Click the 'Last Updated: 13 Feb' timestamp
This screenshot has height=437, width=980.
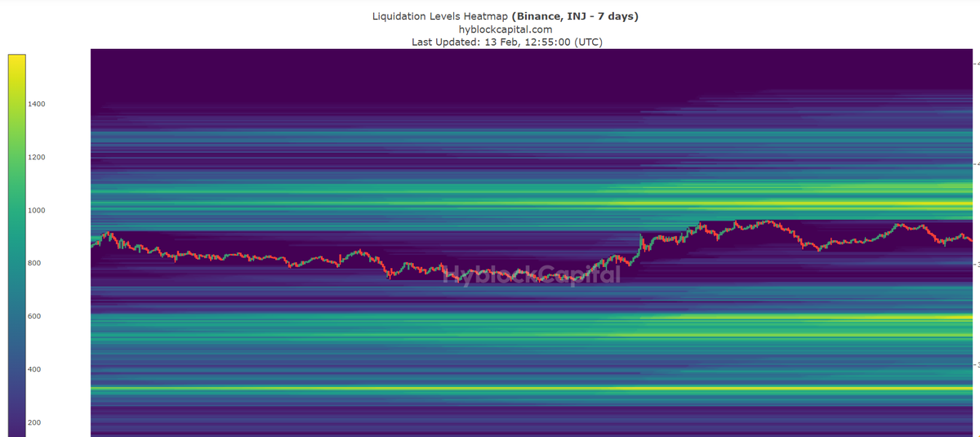coord(506,42)
